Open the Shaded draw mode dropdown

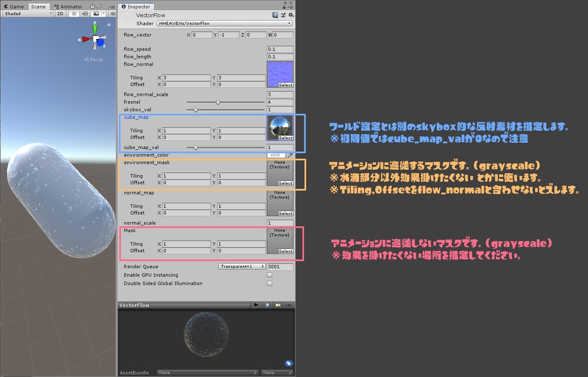(27, 13)
